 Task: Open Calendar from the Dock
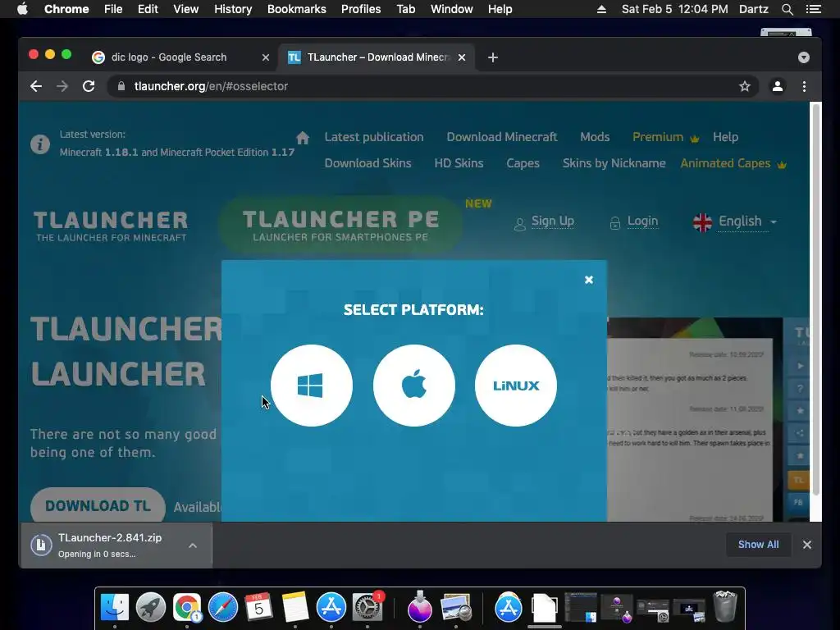(x=258, y=608)
